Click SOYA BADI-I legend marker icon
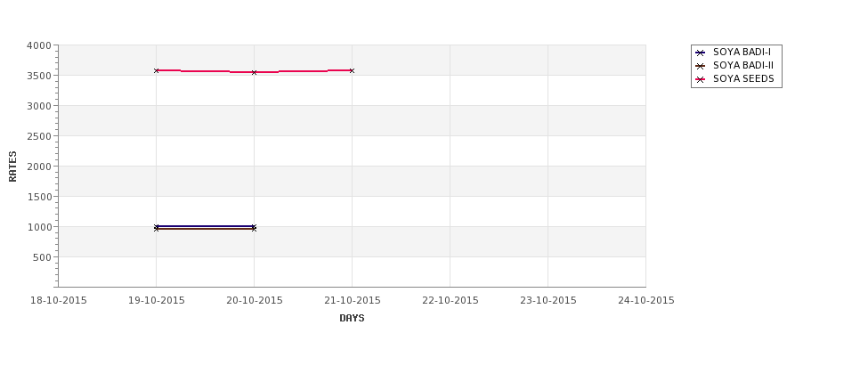Screen dimensions: 868x382 pyautogui.click(x=700, y=53)
